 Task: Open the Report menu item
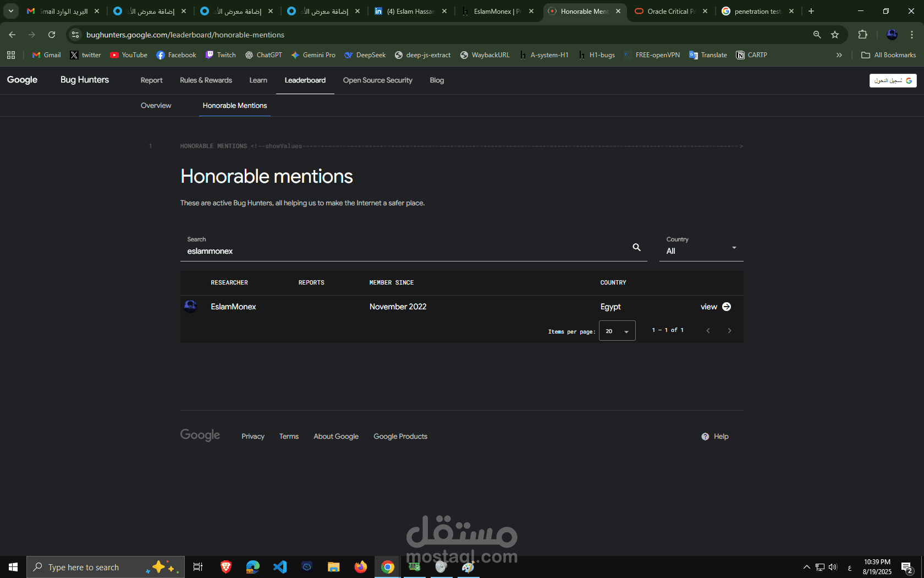151,80
